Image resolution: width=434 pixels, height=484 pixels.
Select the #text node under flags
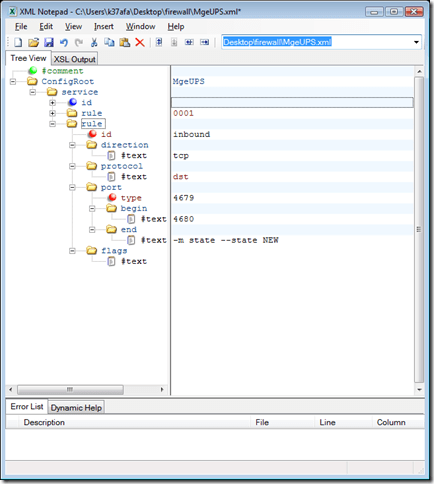tap(134, 261)
